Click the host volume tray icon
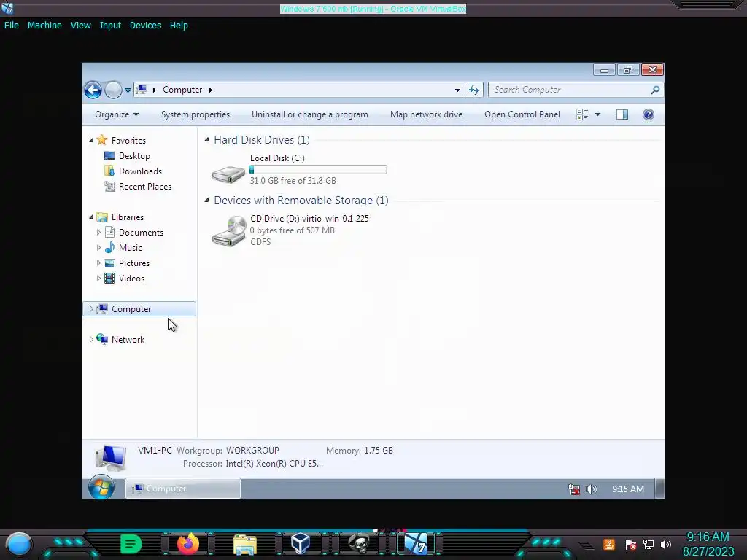 [667, 544]
